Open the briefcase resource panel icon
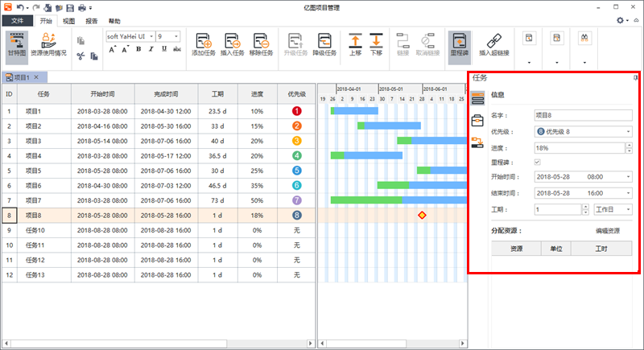644x350 pixels. pos(477,121)
